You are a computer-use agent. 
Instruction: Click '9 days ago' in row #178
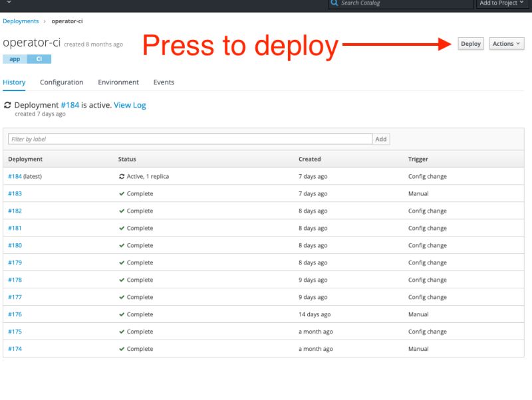pyautogui.click(x=313, y=280)
